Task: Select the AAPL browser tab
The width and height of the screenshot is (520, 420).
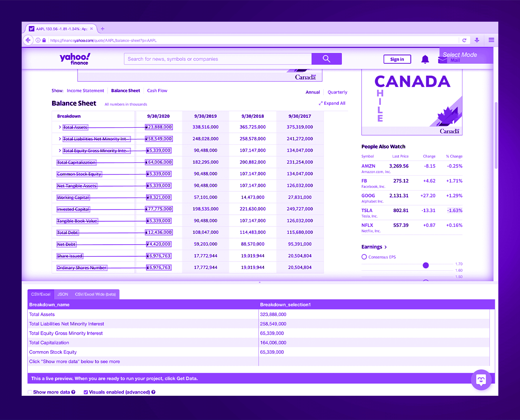Action: click(61, 29)
